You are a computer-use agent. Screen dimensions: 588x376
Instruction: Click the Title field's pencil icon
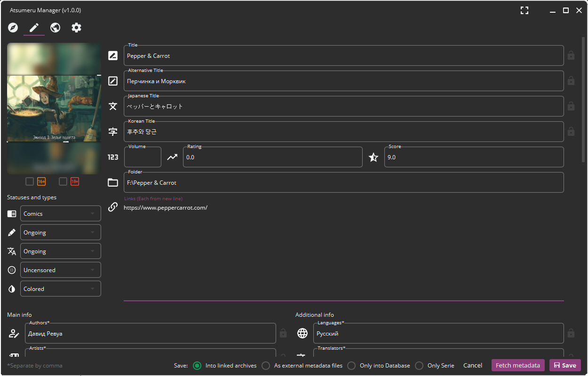pyautogui.click(x=113, y=55)
